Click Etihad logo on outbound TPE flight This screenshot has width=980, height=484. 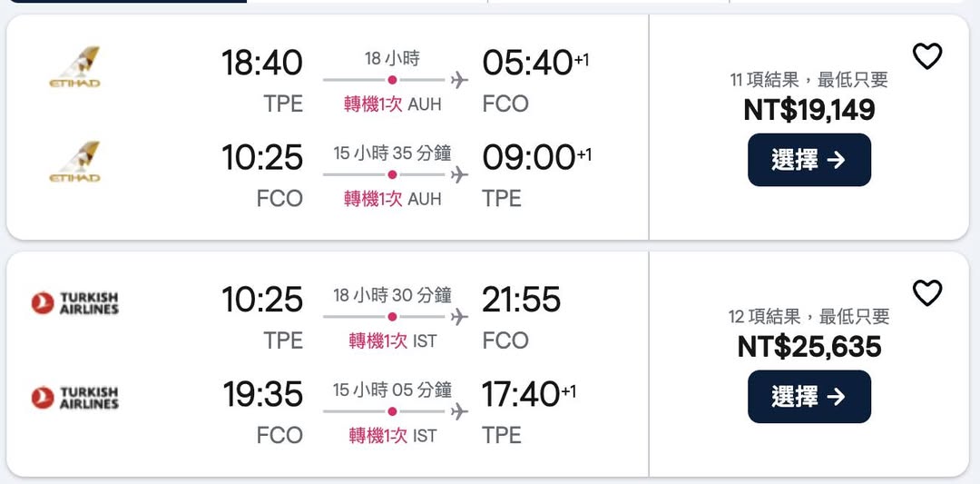click(x=74, y=67)
